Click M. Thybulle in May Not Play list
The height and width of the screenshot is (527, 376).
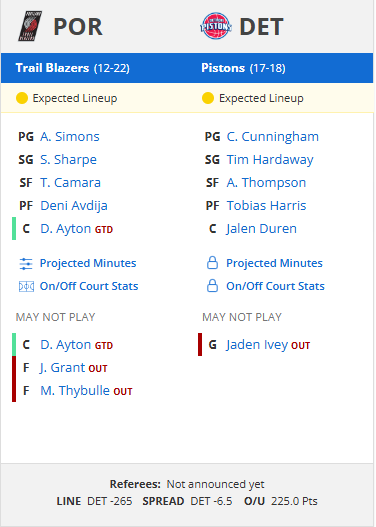75,391
